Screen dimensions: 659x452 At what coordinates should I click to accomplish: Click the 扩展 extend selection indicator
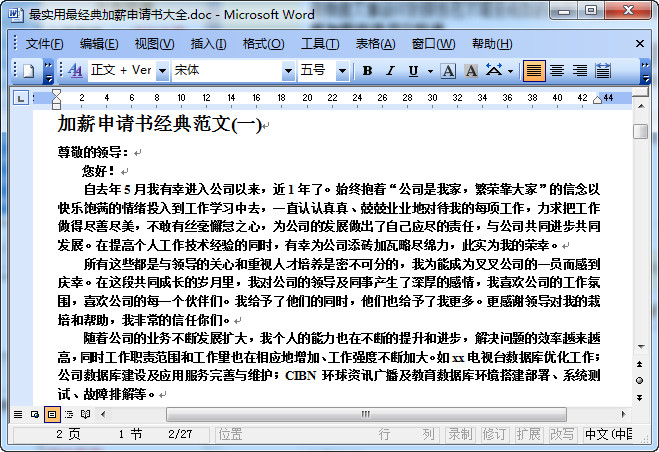point(528,434)
